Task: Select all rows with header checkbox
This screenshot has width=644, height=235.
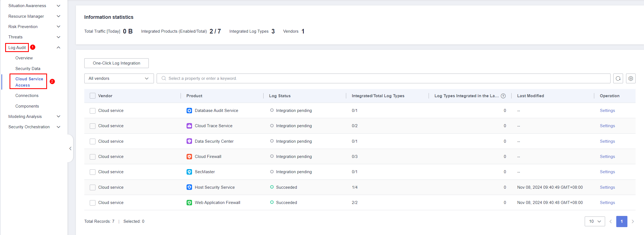Action: (x=92, y=96)
